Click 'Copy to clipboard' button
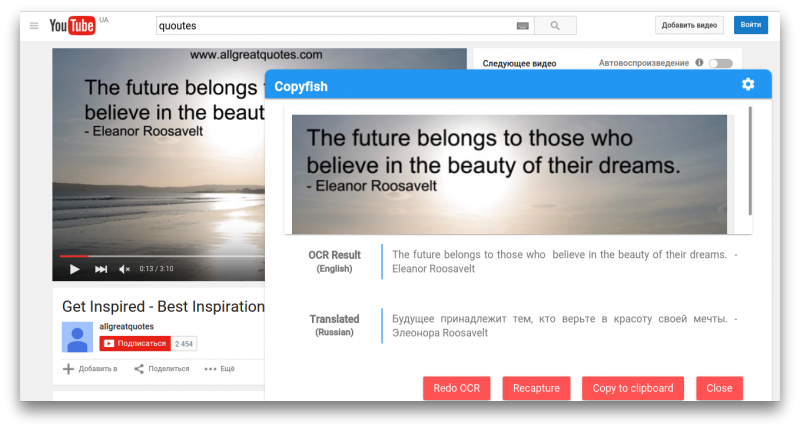 (633, 388)
